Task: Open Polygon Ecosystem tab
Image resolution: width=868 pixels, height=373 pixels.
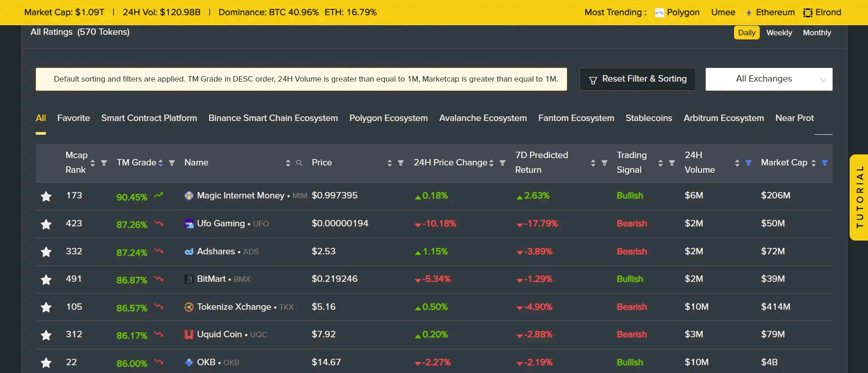Action: pos(389,118)
